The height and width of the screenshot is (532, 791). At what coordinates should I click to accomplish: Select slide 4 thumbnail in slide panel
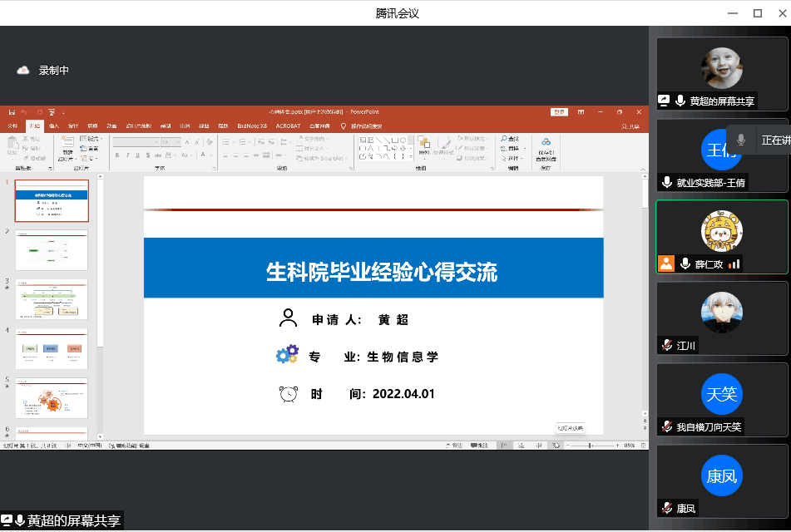pos(52,349)
